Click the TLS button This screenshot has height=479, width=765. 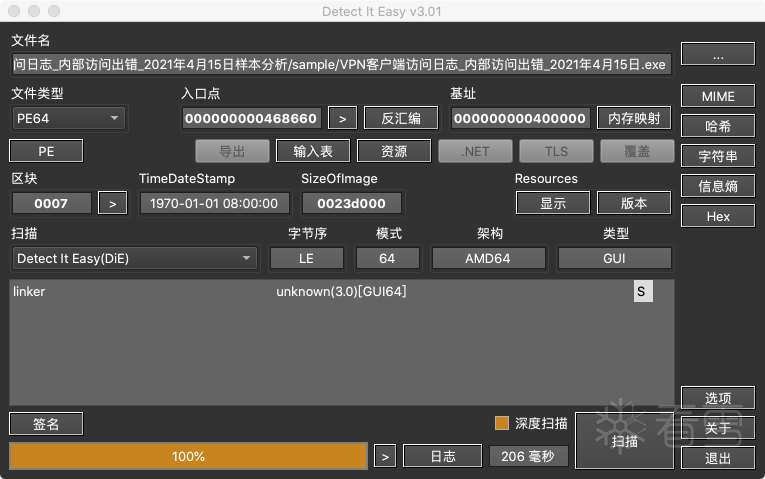556,151
